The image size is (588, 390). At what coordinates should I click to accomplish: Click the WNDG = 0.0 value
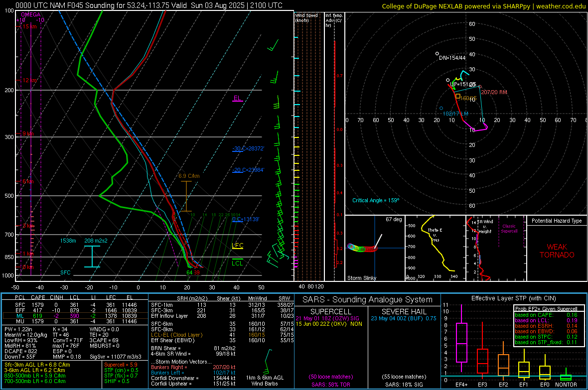tap(104, 329)
